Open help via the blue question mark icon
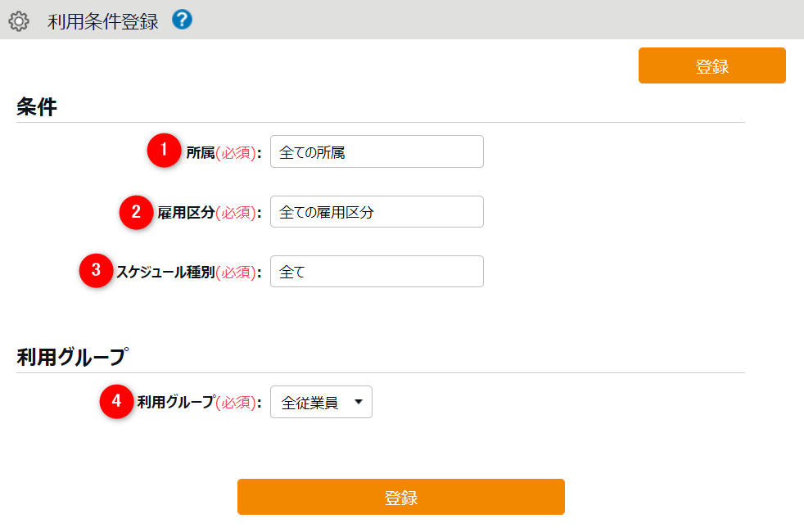804x532 pixels. click(182, 20)
